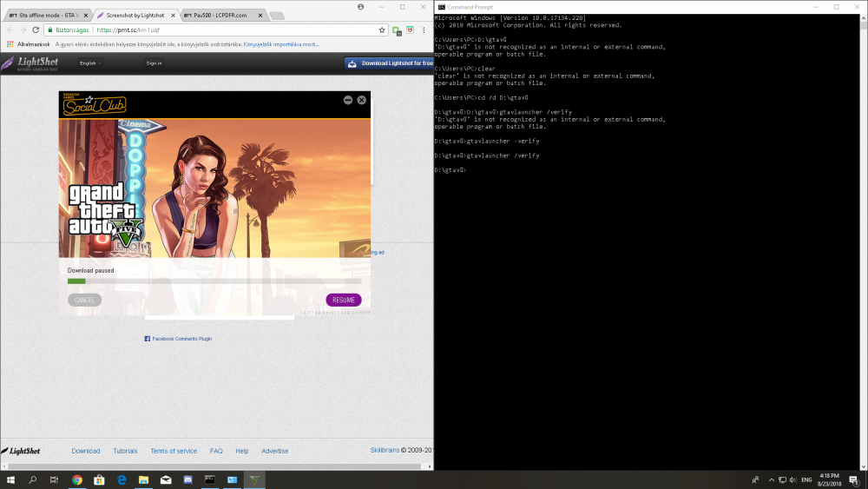Open the English language dropdown
This screenshot has height=489, width=868.
90,63
